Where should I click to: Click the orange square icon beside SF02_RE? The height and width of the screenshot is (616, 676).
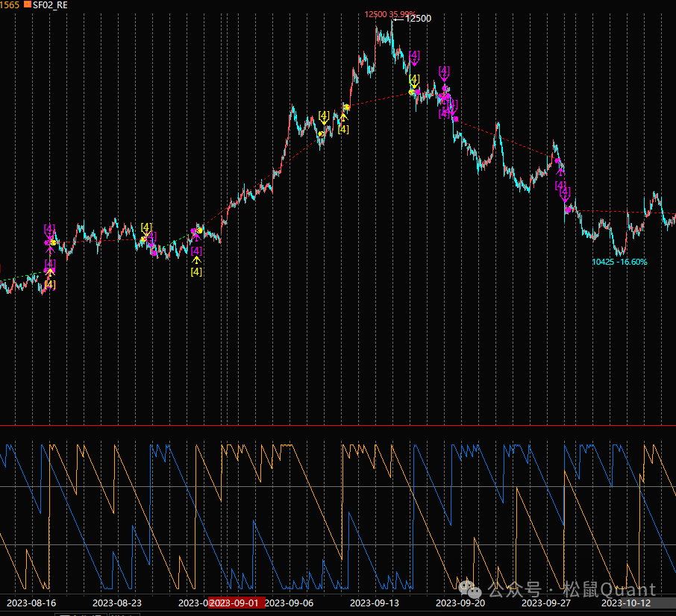click(28, 4)
